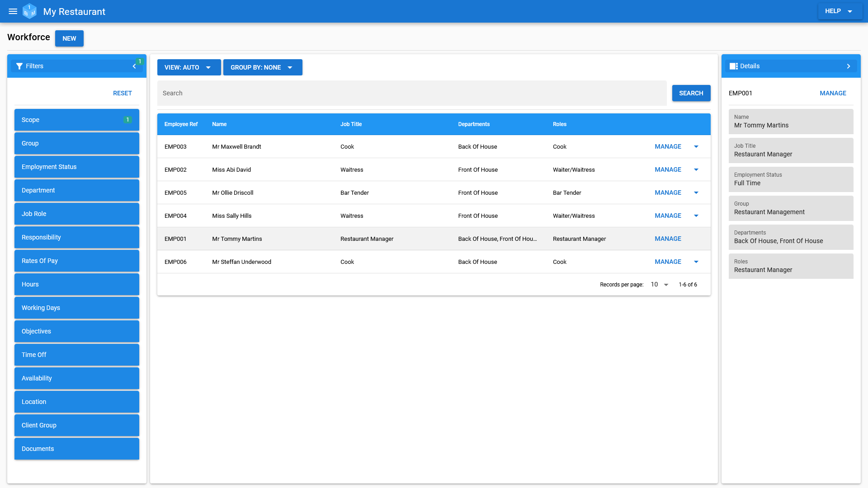Screen dimensions: 868x488
Task: Toggle the Availability filter section
Action: (77, 378)
